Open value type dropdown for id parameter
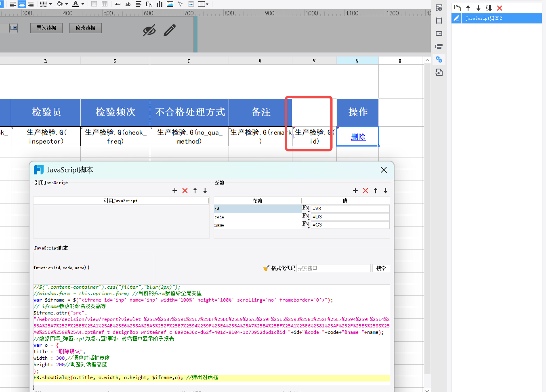 (x=306, y=208)
